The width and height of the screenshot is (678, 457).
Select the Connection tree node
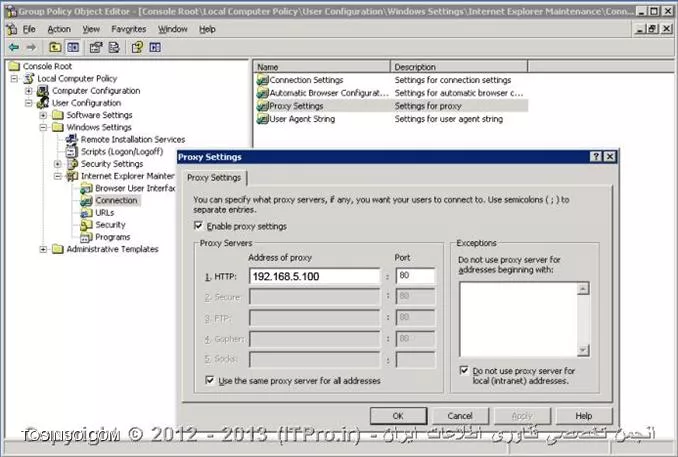pyautogui.click(x=116, y=200)
